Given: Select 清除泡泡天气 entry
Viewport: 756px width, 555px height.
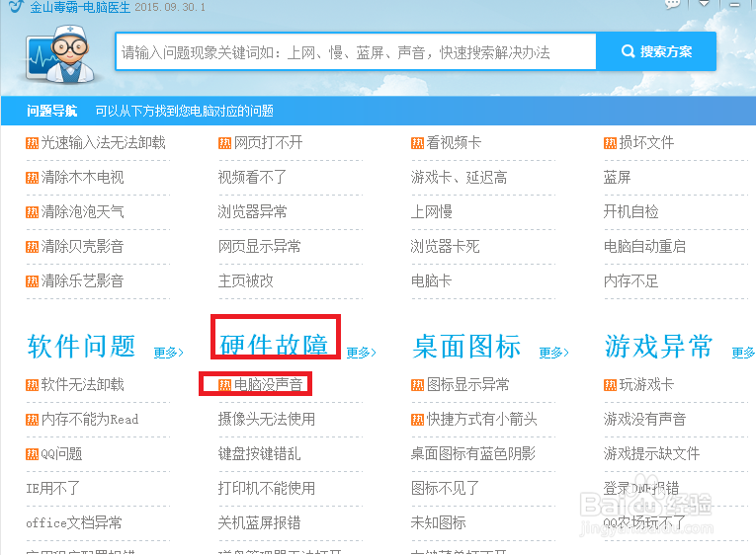Looking at the screenshot, I should click(x=82, y=211).
